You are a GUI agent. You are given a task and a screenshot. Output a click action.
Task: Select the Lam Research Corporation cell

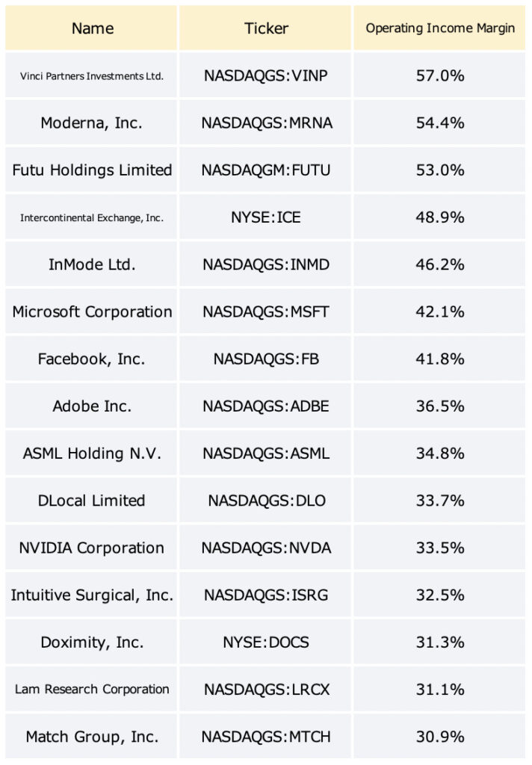point(91,690)
